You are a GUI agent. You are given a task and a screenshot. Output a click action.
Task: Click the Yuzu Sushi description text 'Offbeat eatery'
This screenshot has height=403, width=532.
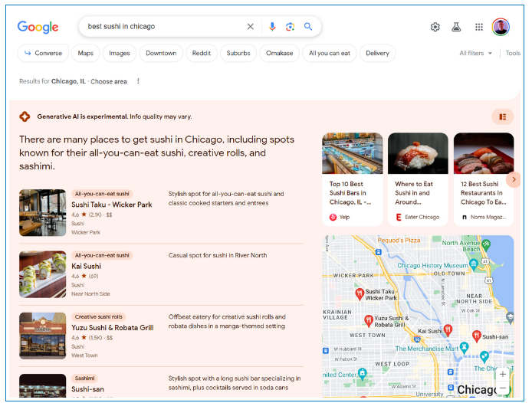[227, 322]
